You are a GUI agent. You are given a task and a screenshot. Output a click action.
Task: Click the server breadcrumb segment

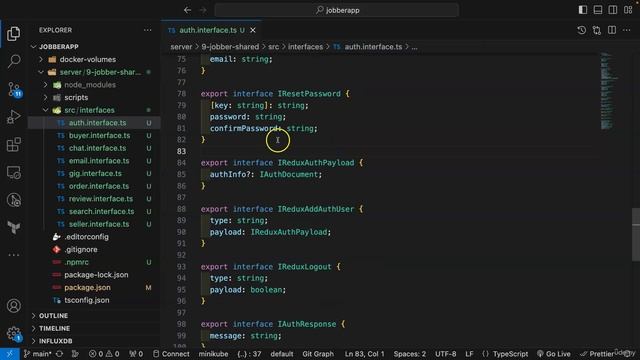tap(181, 47)
